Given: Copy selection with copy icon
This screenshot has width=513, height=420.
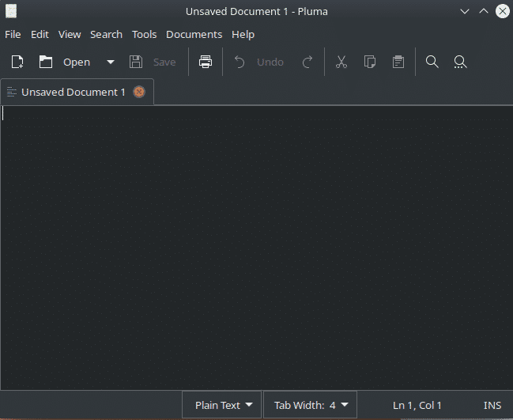Looking at the screenshot, I should coord(370,62).
